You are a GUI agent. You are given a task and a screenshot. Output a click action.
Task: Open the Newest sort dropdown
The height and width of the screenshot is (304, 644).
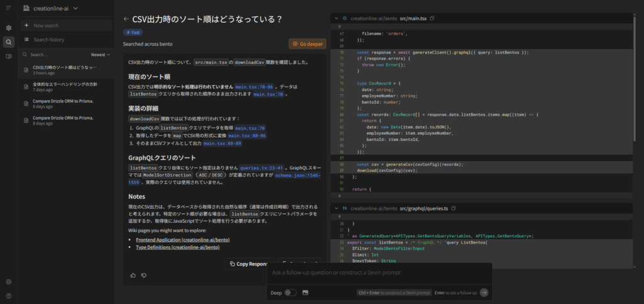(x=100, y=55)
